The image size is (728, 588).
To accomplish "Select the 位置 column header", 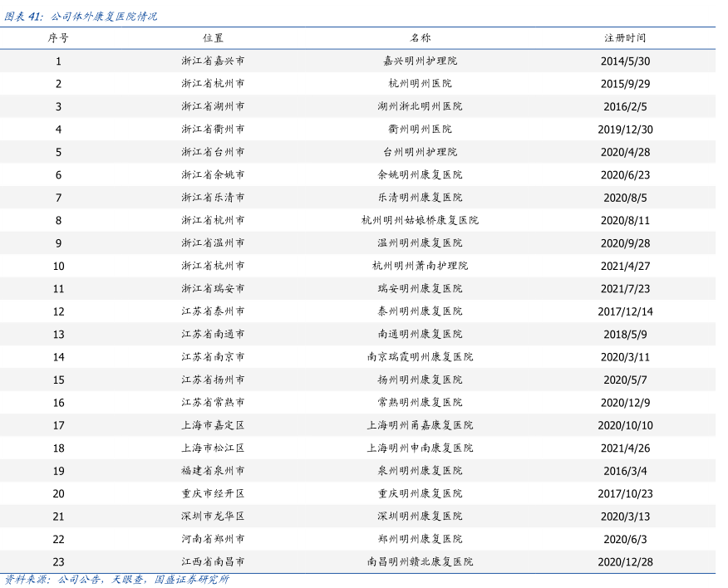I will coord(213,38).
